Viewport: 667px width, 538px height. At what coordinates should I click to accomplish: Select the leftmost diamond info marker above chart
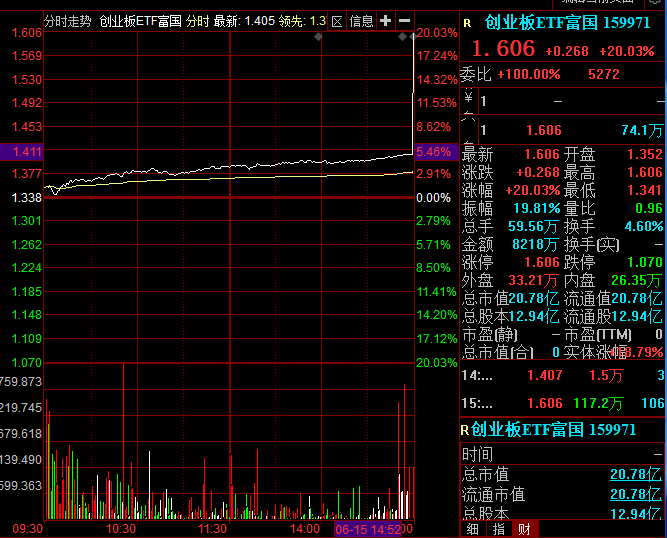click(x=318, y=37)
